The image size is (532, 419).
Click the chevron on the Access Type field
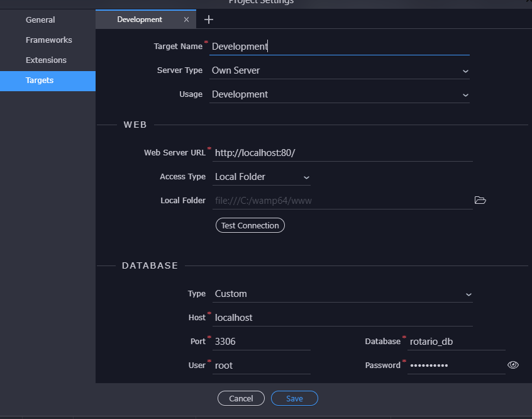(x=306, y=177)
